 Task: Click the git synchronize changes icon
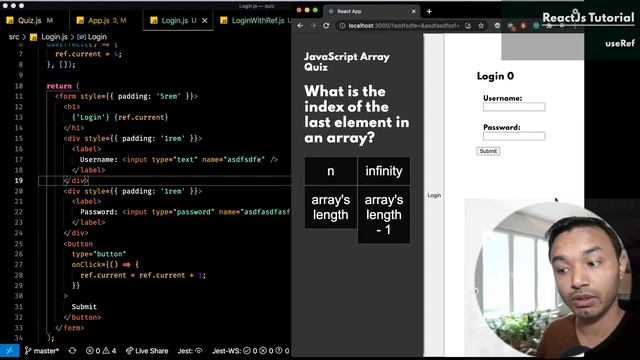[72, 351]
